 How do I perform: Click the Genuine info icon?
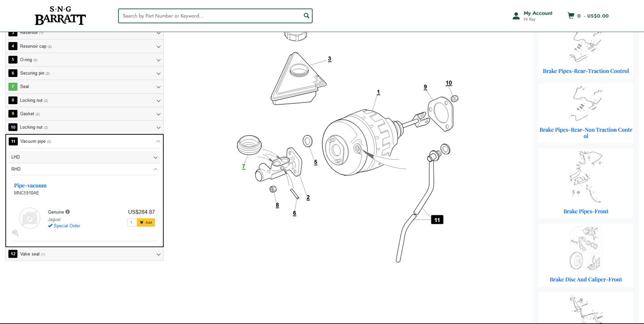click(x=68, y=212)
